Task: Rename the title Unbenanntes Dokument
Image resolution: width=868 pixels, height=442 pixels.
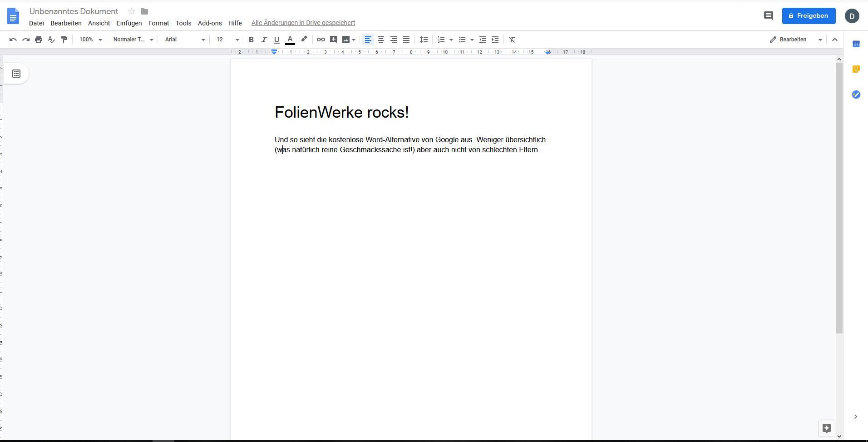Action: tap(74, 11)
